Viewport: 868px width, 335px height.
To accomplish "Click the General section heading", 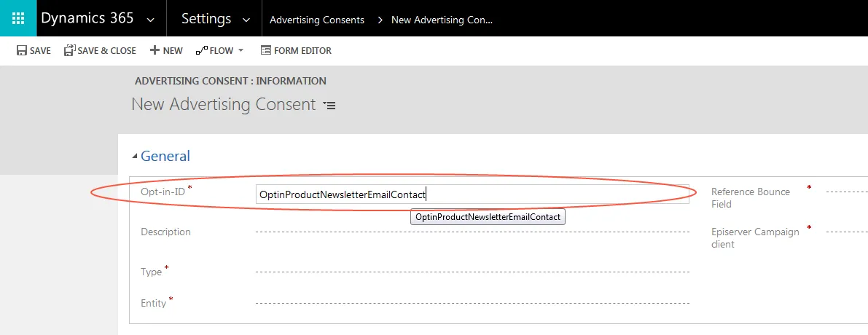I will [x=165, y=156].
